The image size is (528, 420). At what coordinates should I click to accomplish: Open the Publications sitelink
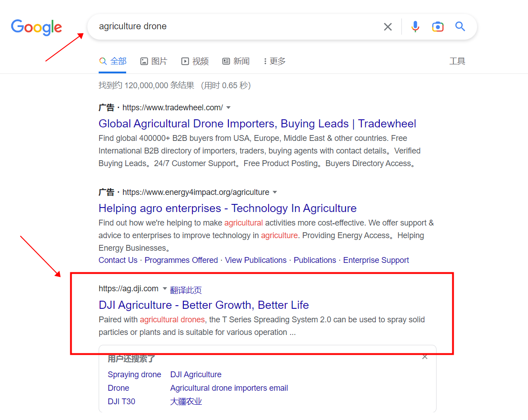tap(315, 260)
